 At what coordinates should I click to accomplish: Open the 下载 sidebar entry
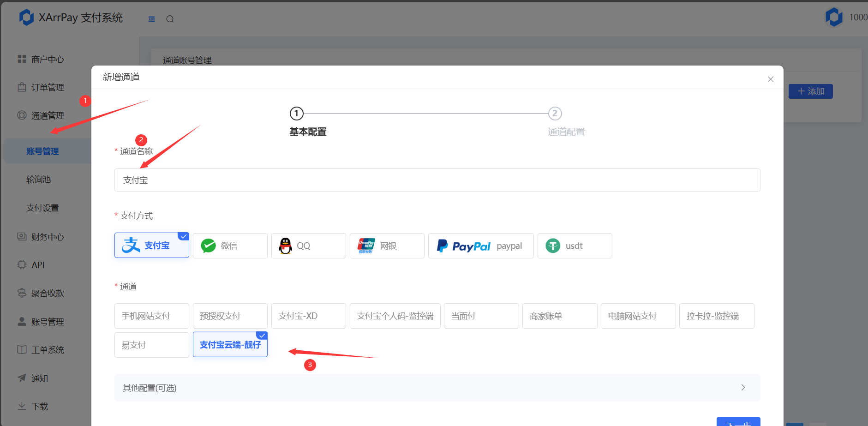(x=40, y=406)
